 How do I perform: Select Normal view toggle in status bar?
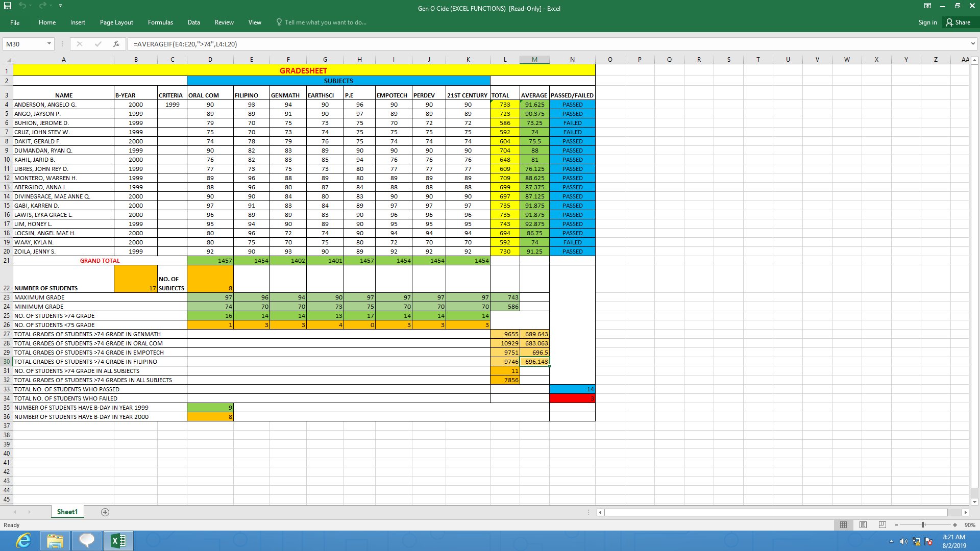coord(843,525)
